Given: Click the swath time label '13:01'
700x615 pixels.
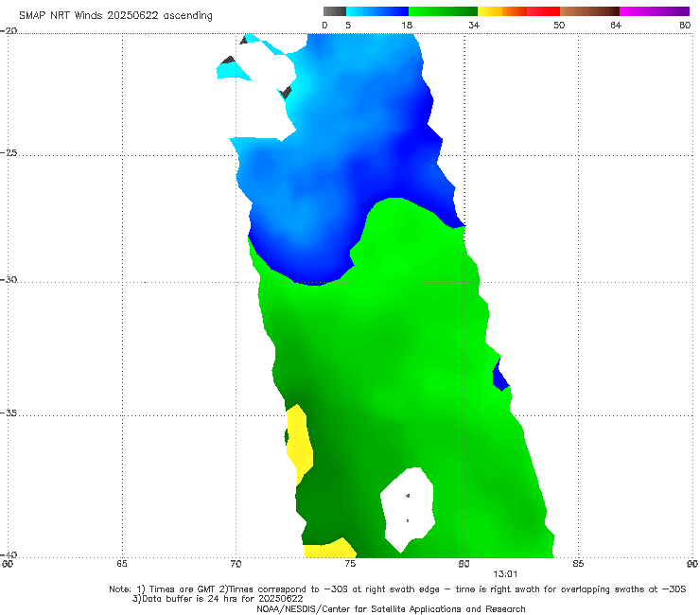Looking at the screenshot, I should 505,574.
